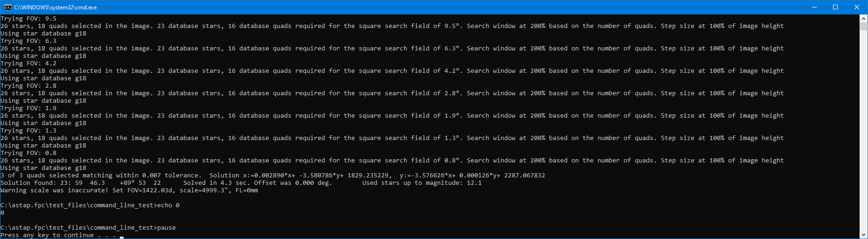Click the 'Solution found: 23: 59' text
868x239 pixels.
tap(42, 183)
